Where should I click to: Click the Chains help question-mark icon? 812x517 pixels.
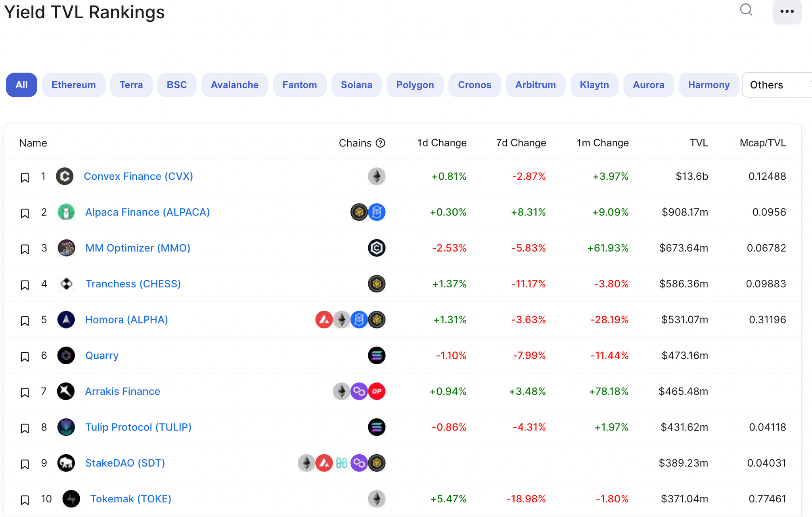(380, 143)
